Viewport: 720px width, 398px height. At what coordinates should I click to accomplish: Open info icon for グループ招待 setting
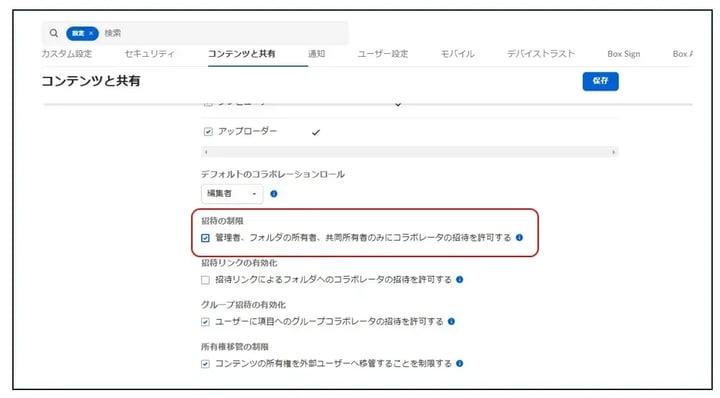[451, 321]
